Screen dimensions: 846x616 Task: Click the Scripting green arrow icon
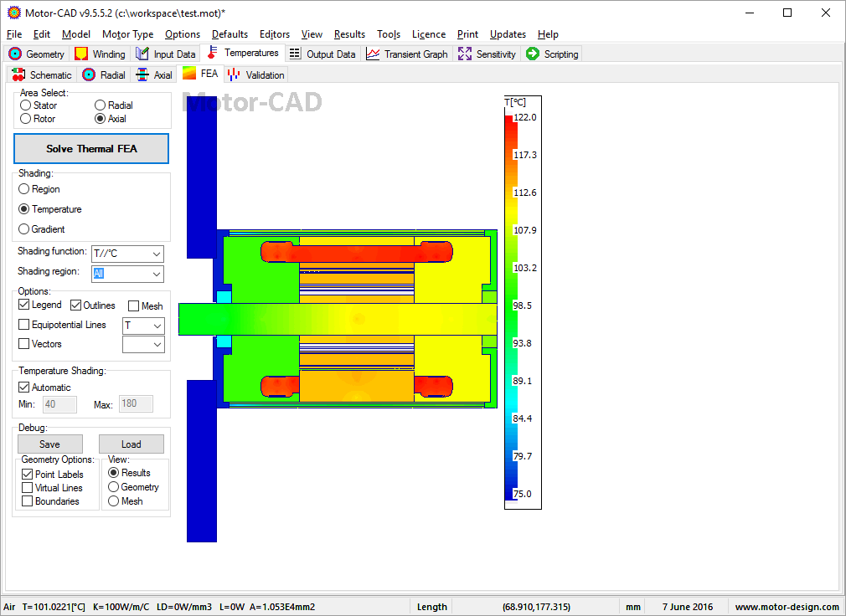tap(533, 54)
